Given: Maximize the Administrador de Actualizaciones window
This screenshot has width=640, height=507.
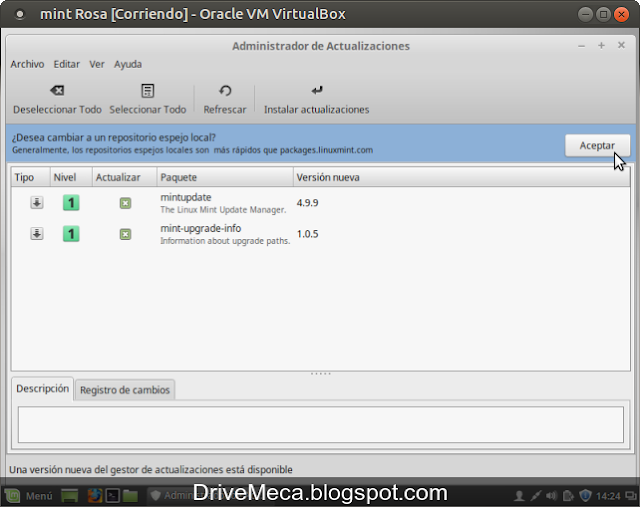Looking at the screenshot, I should click(x=601, y=45).
